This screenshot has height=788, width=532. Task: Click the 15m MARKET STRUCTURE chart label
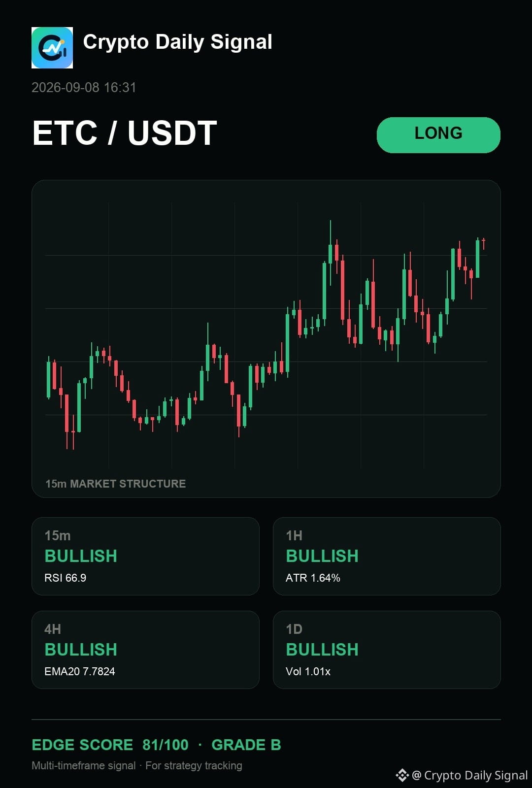tap(116, 484)
